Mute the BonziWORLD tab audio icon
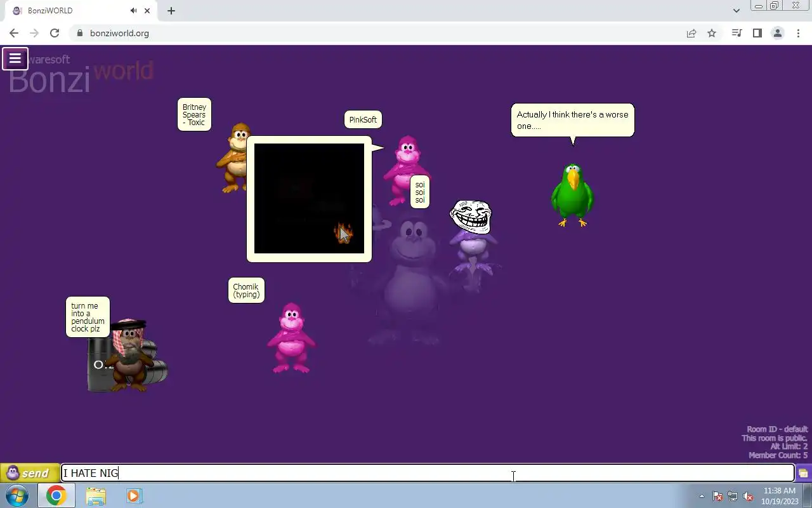The width and height of the screenshot is (812, 508). pos(134,11)
